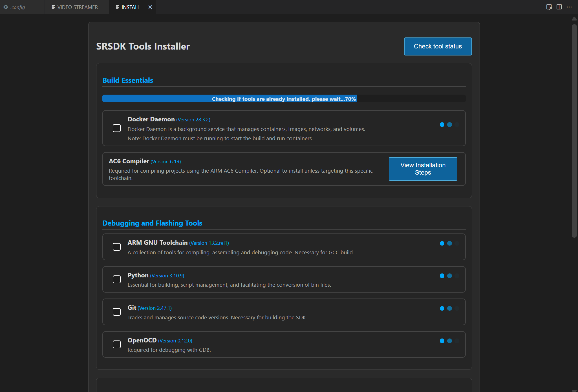Toggle the OpenOCD checkbox
The width and height of the screenshot is (578, 392).
click(x=117, y=344)
